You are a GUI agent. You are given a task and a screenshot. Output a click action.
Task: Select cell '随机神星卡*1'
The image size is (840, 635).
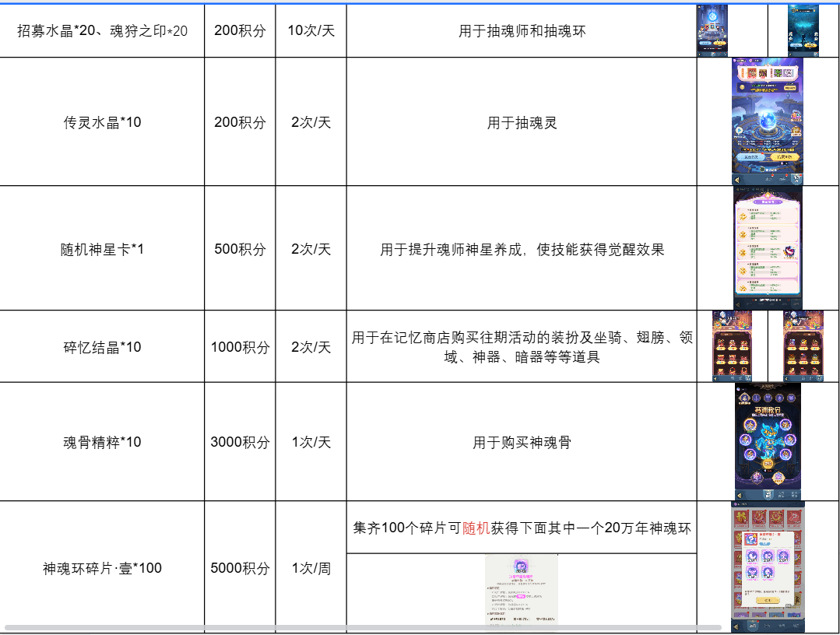102,250
